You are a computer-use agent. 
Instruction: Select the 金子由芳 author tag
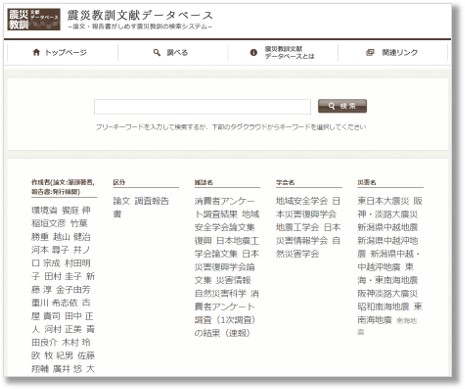[x=73, y=290]
